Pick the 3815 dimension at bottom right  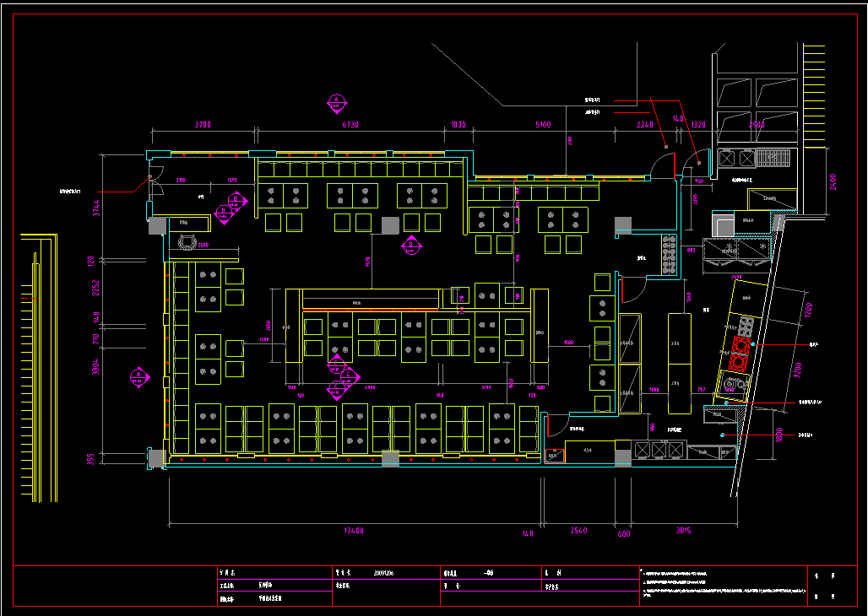tap(683, 531)
